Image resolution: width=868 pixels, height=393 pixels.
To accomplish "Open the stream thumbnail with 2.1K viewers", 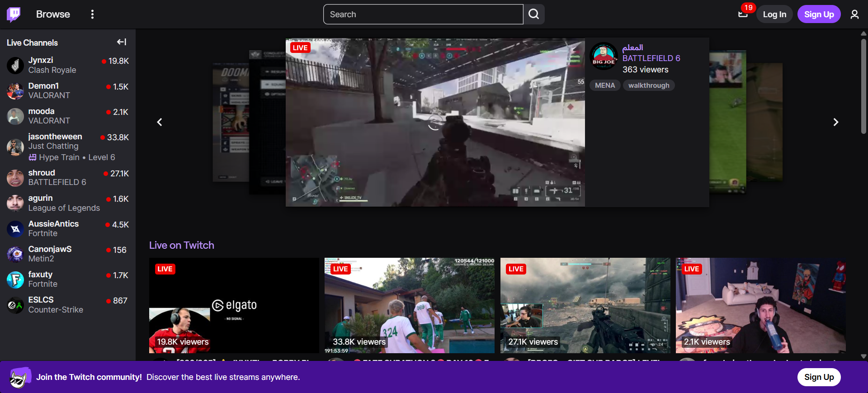I will coord(761,305).
